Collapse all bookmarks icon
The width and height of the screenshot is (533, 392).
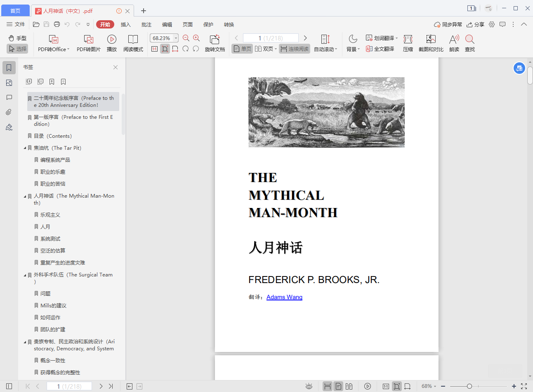(x=40, y=82)
